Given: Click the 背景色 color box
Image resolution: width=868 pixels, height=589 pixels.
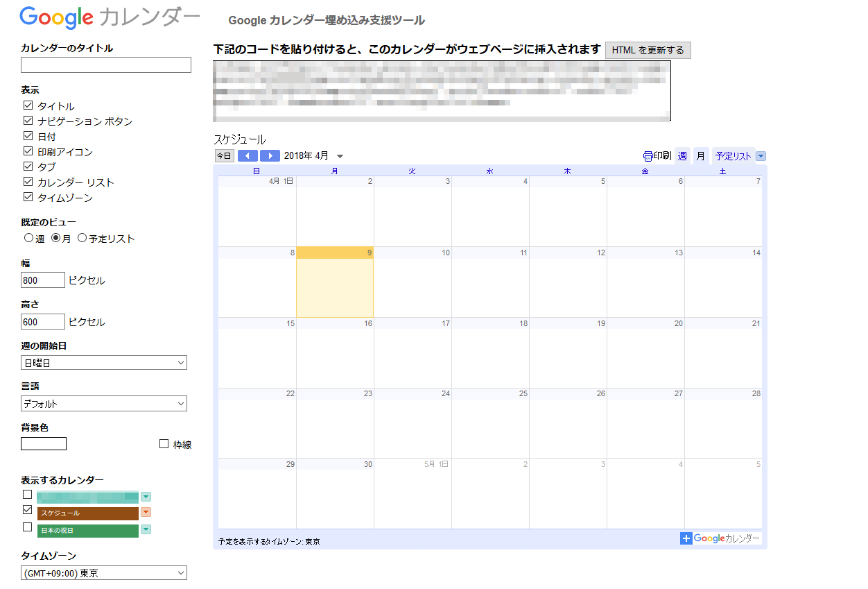Looking at the screenshot, I should click(x=44, y=444).
